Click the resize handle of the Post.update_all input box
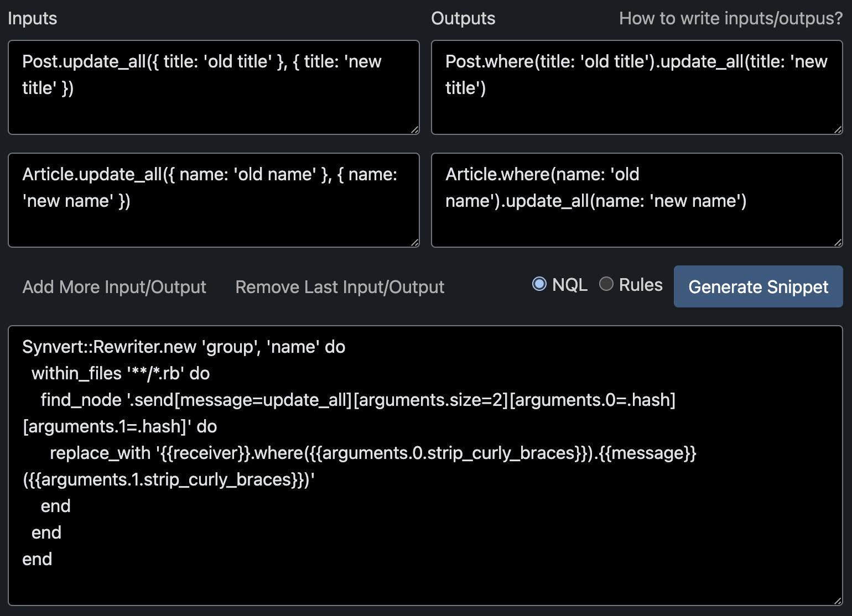Viewport: 852px width, 616px height. (x=414, y=130)
